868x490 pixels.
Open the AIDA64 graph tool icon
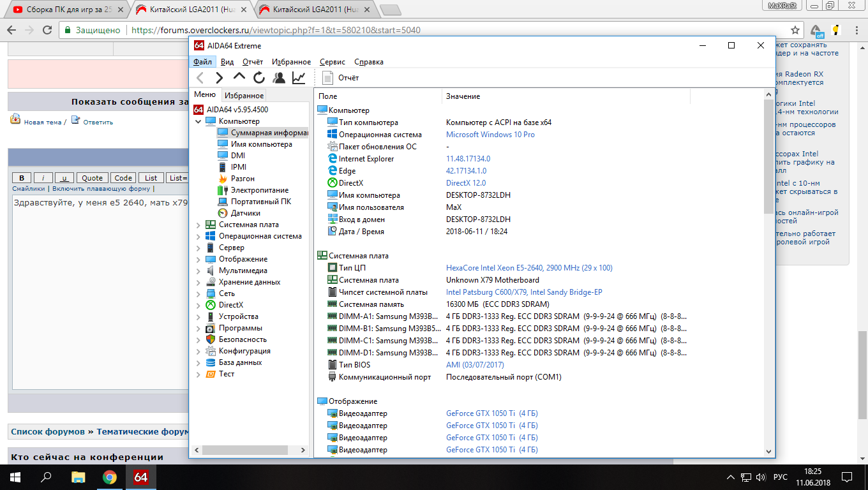point(299,78)
